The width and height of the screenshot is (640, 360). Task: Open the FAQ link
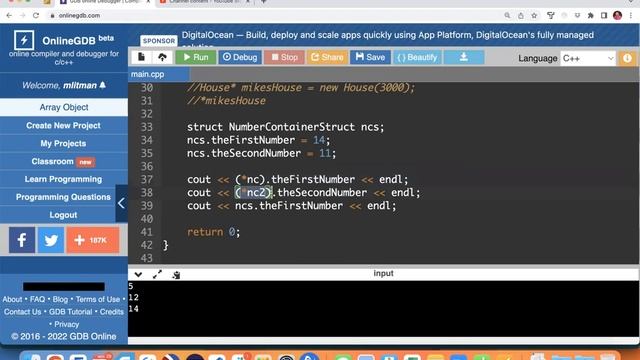[38, 299]
